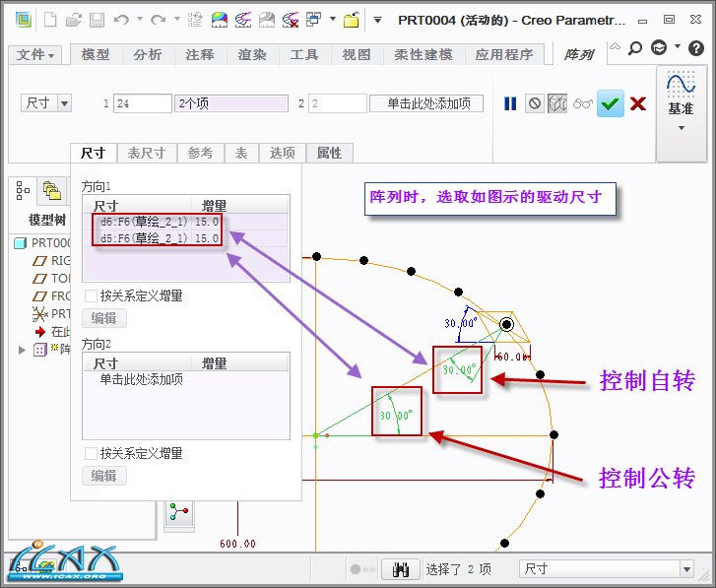The image size is (716, 588).
Task: Click 单击此处添加项 collector in dashboard
Action: pyautogui.click(x=426, y=103)
